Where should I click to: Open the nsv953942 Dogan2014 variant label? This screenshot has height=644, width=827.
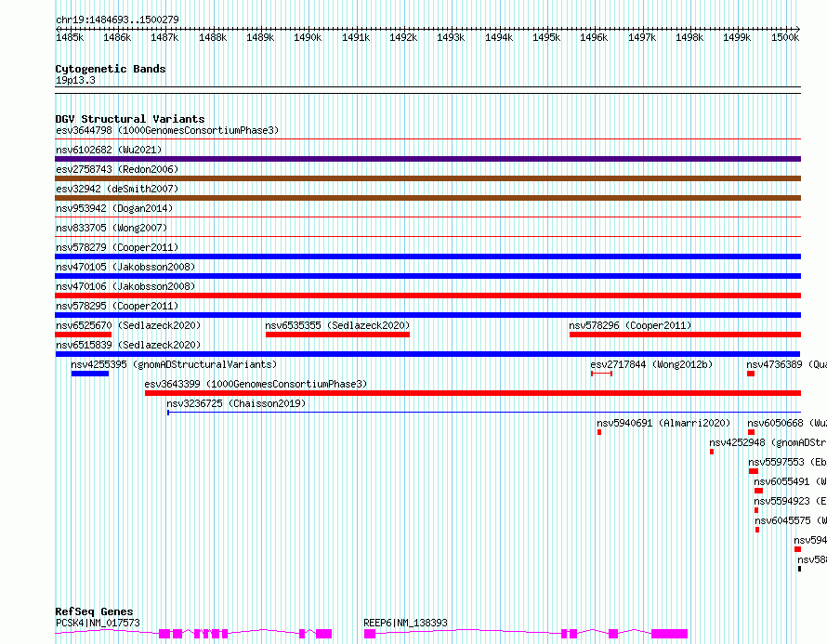coord(114,208)
